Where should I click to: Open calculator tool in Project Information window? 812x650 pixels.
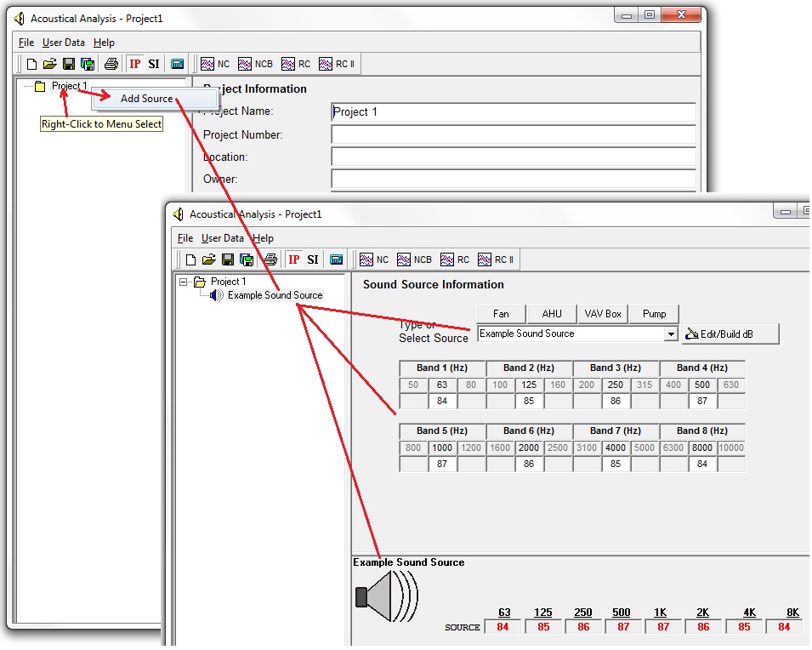pos(178,65)
